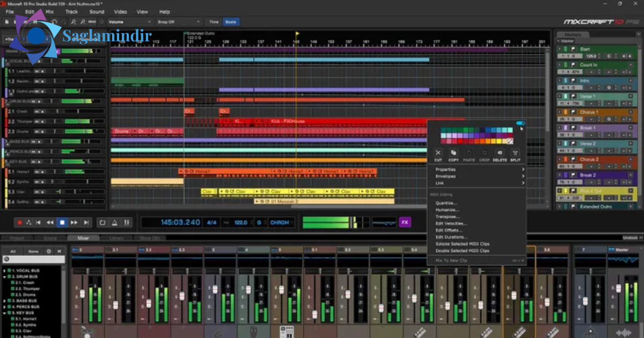Toggle the count-in metronome triangle icon

tap(115, 222)
